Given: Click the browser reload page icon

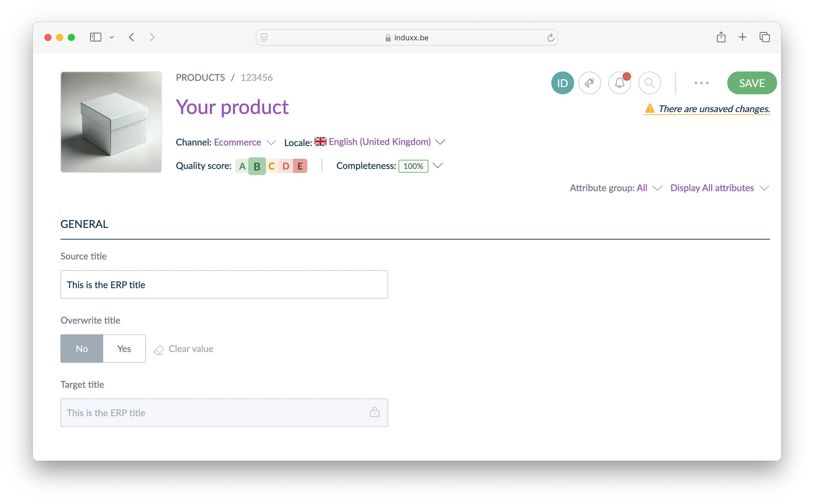Looking at the screenshot, I should click(x=550, y=38).
